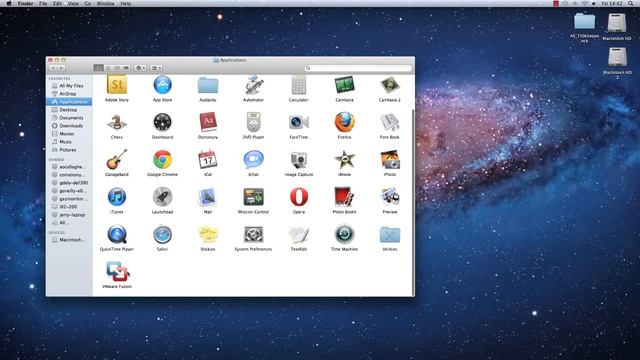Select Google Chrome icon
The height and width of the screenshot is (360, 640).
(x=162, y=160)
